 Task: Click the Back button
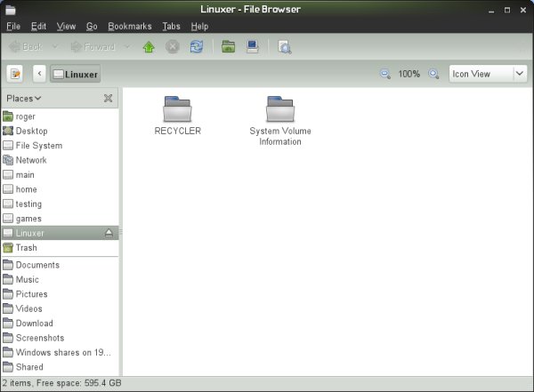click(x=26, y=46)
